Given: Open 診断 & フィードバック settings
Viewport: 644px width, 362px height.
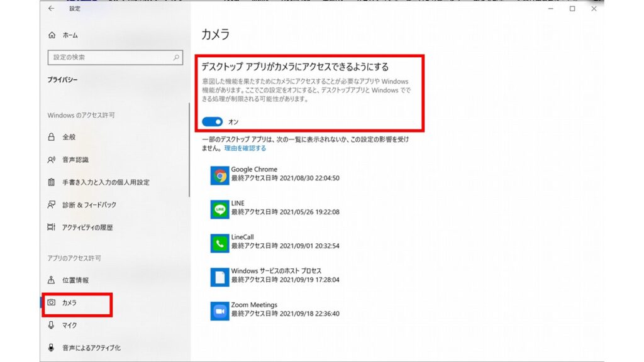Looking at the screenshot, I should [89, 205].
